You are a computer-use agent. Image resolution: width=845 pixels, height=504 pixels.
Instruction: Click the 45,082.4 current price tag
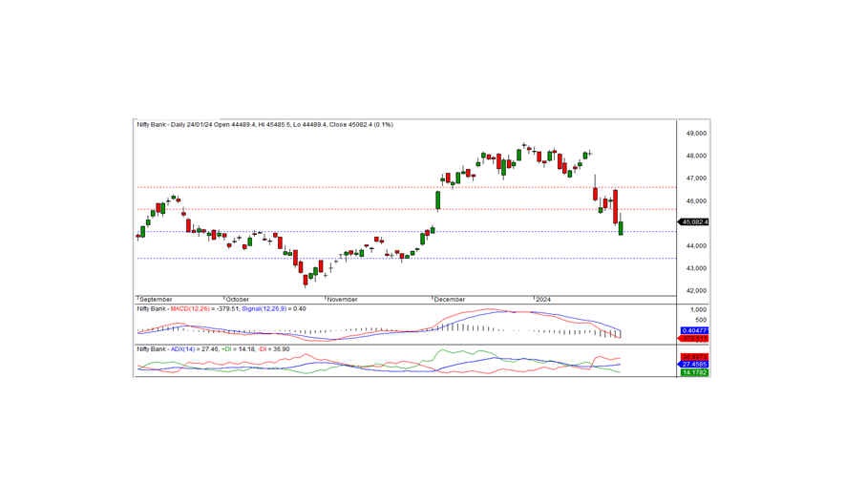pyautogui.click(x=693, y=222)
